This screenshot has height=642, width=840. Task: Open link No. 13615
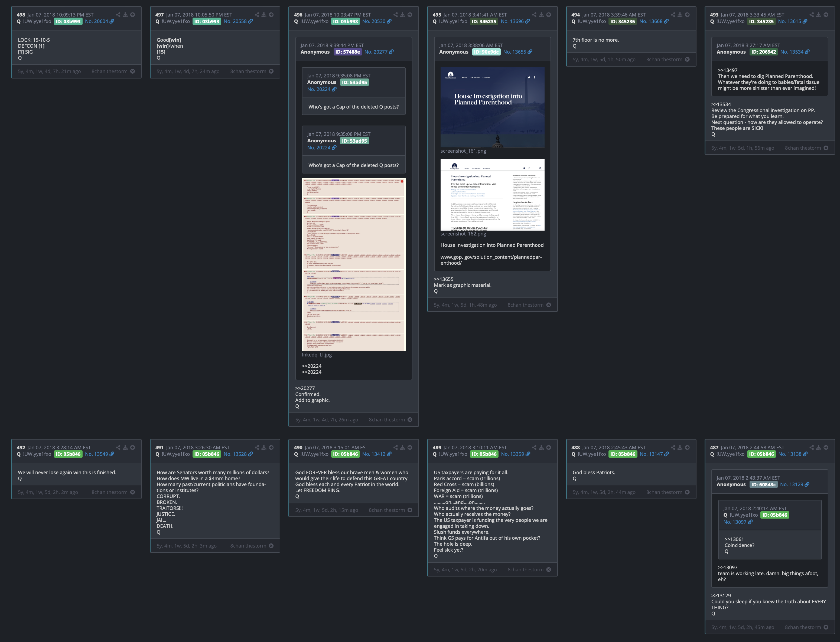pos(793,21)
